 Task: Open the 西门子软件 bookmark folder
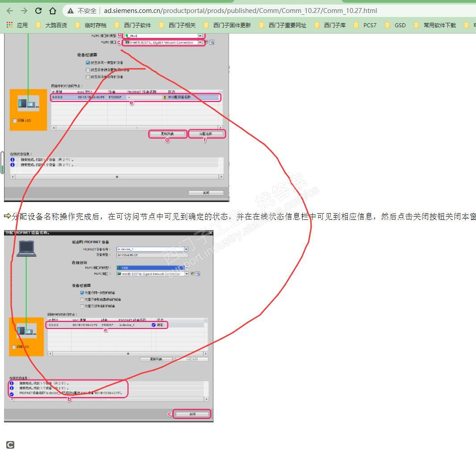pos(133,25)
